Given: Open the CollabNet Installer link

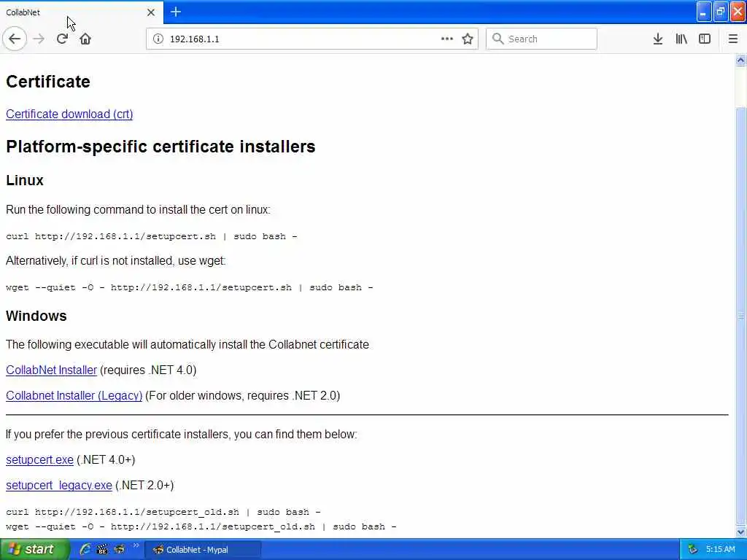Looking at the screenshot, I should 52,370.
